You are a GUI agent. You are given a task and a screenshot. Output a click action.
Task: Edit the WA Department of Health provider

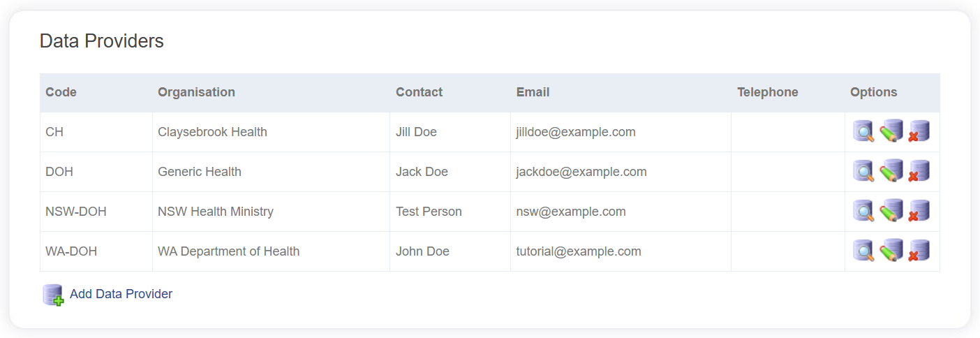click(891, 251)
